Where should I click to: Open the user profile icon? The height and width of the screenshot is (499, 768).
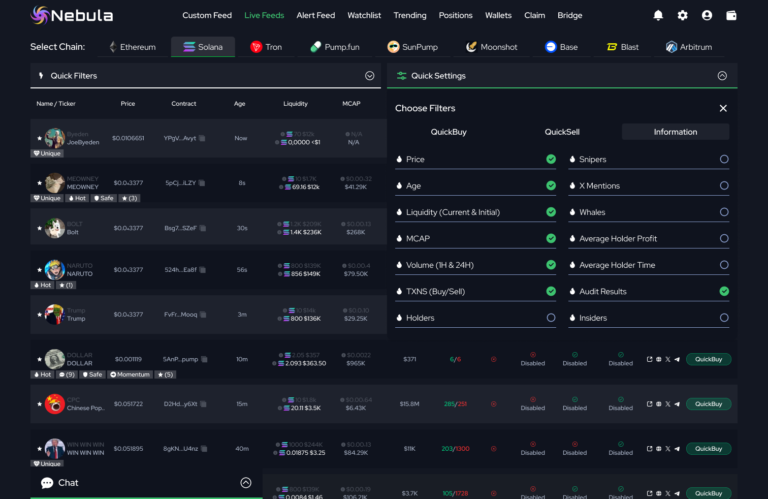coord(707,16)
